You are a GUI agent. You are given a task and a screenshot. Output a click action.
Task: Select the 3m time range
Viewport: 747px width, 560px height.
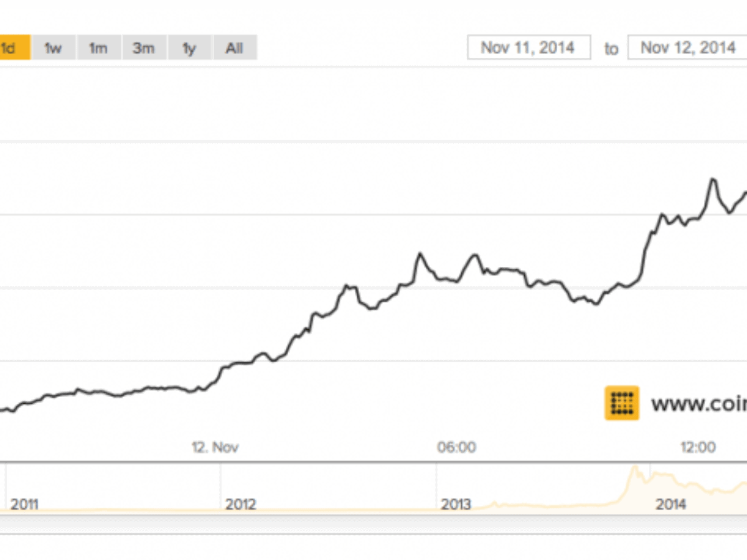coord(144,47)
